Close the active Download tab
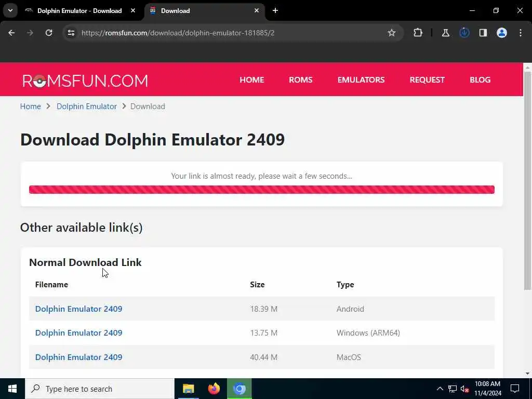 coord(257,10)
